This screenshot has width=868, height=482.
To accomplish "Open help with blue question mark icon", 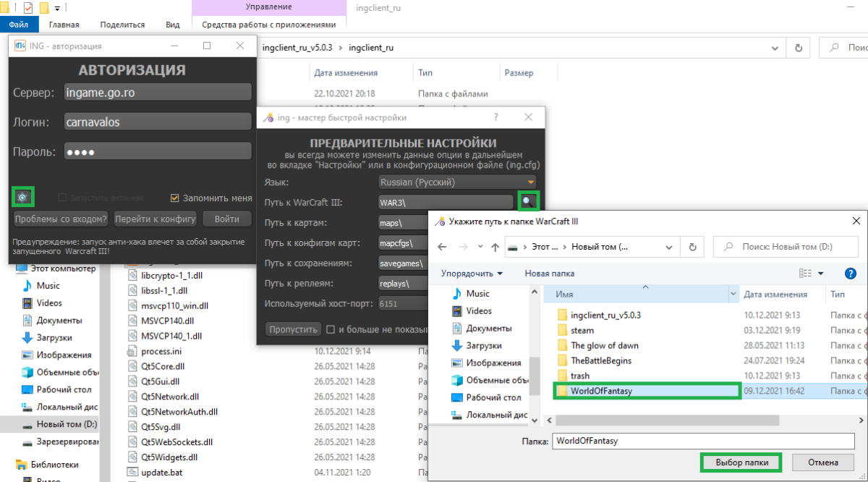I will coord(851,274).
